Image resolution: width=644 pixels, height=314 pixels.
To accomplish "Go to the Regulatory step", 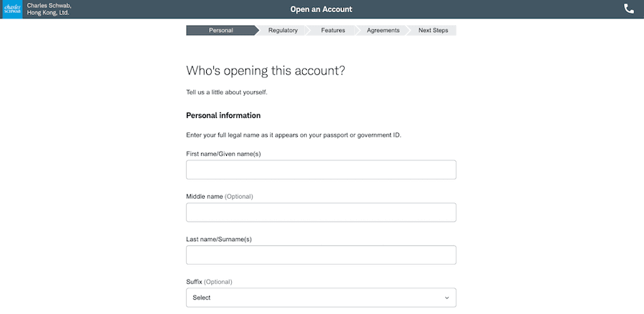I will (x=283, y=31).
